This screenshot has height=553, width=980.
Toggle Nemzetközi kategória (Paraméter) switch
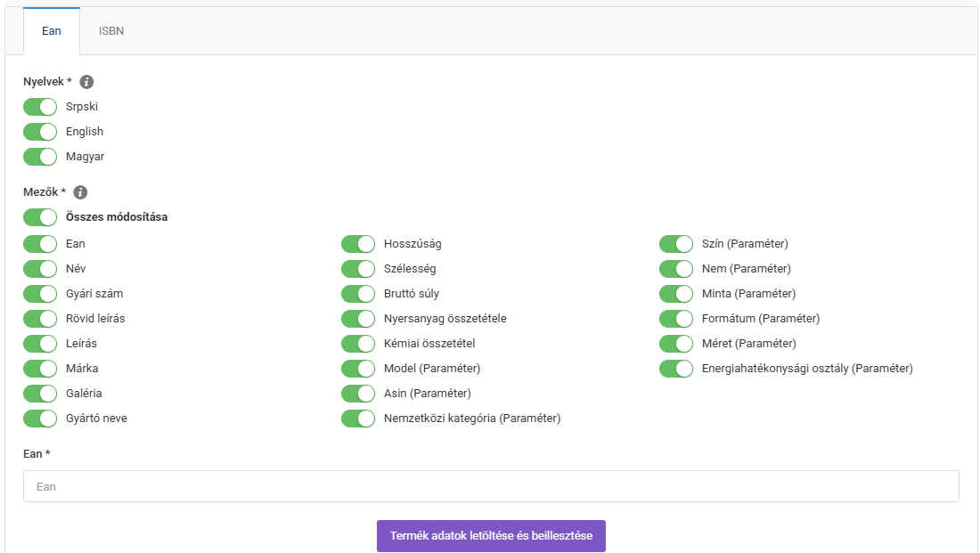[x=358, y=419]
